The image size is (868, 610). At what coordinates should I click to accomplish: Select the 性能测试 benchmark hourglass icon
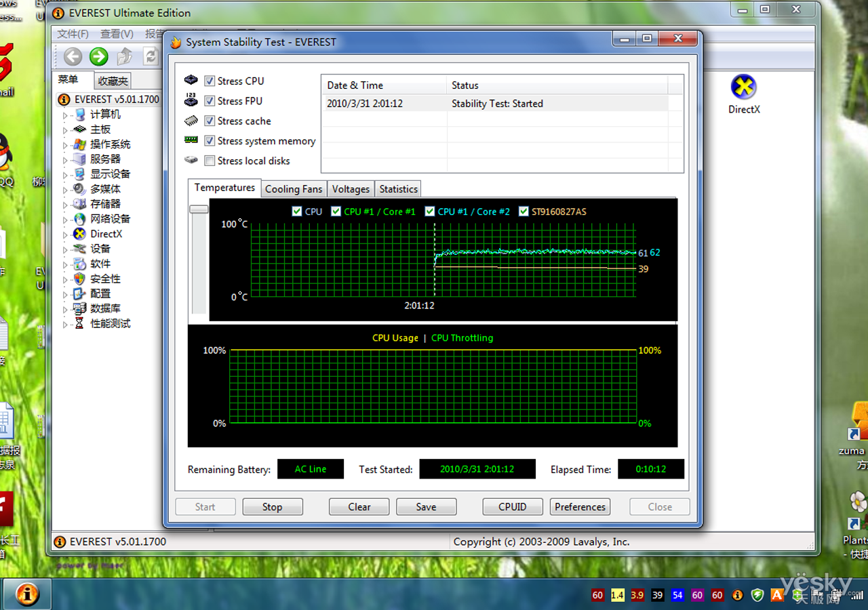tap(80, 323)
